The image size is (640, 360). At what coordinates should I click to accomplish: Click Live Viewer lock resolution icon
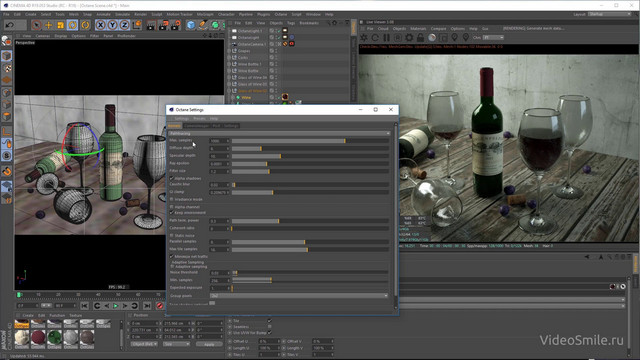[420, 38]
